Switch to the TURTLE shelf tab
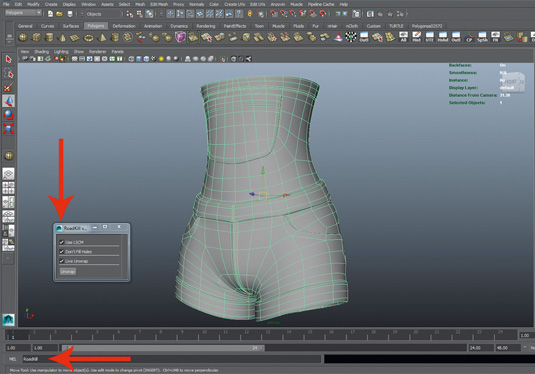Screen dimensions: 535x374 396,26
